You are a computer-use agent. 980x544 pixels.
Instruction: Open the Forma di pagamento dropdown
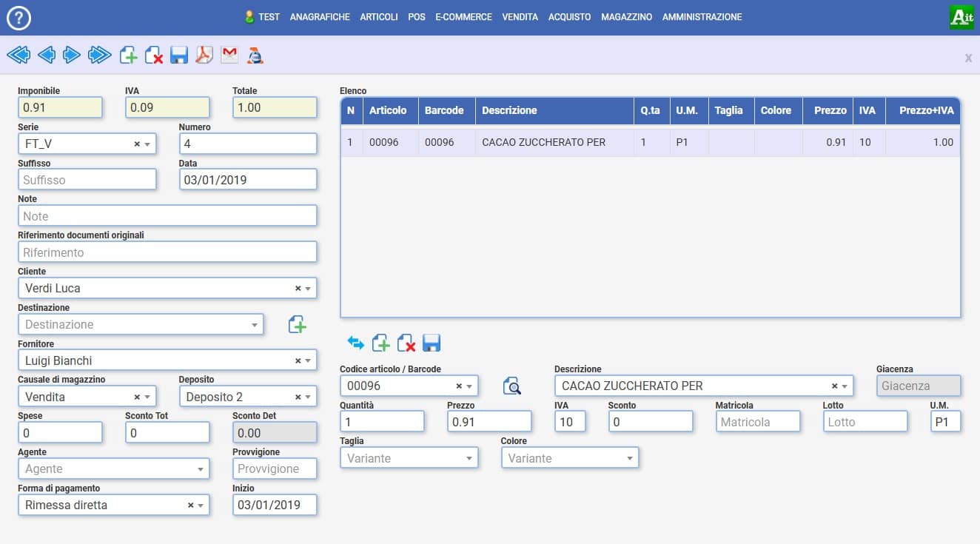coord(200,506)
